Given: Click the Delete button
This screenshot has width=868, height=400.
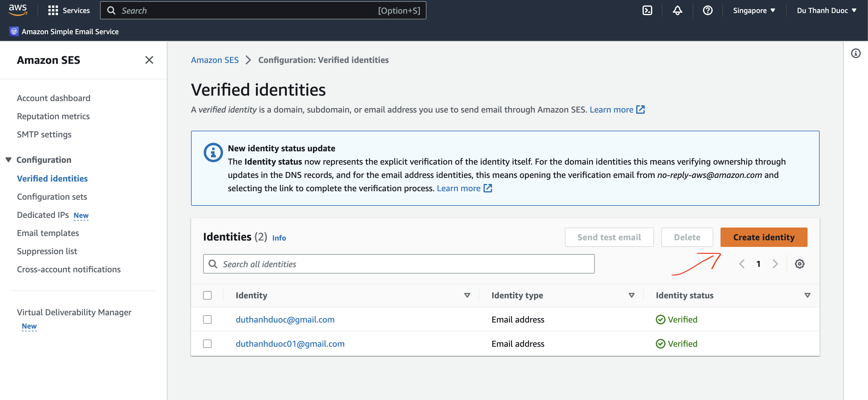Looking at the screenshot, I should tap(687, 237).
